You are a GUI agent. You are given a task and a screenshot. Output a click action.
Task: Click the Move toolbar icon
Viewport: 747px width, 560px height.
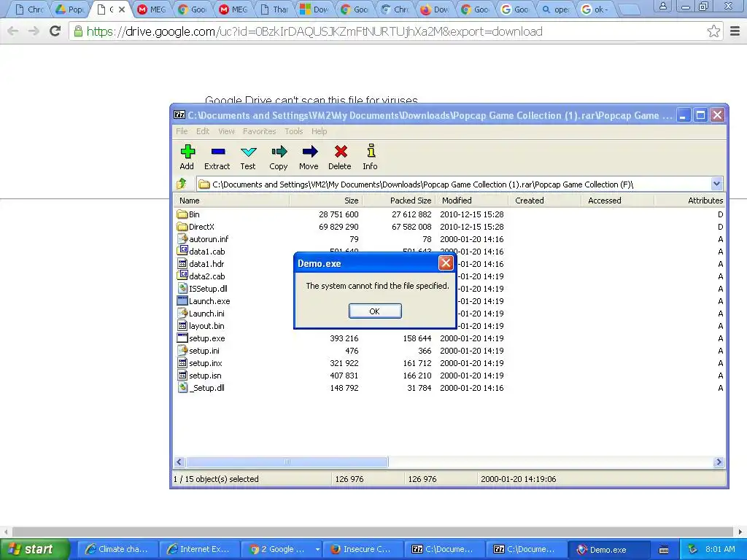coord(309,152)
